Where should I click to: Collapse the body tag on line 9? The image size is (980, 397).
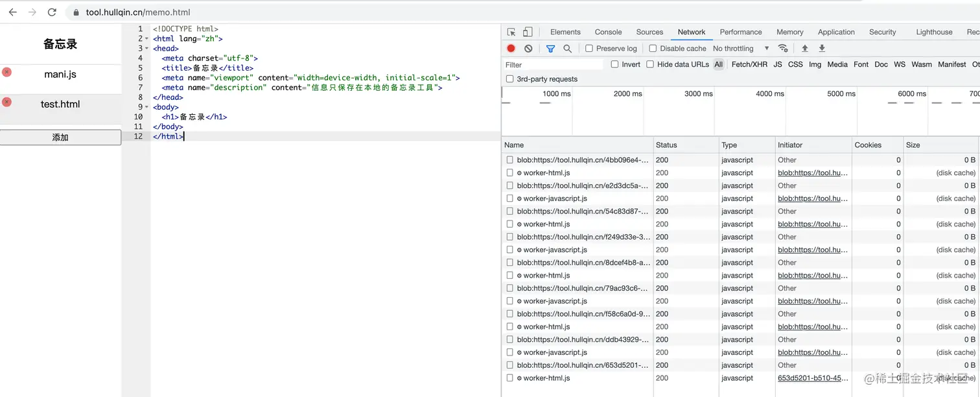coord(146,107)
